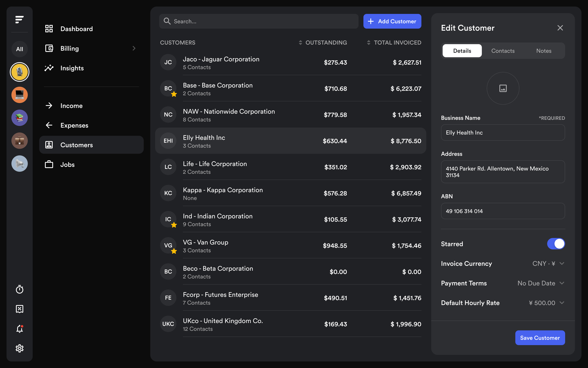Open the Payment Terms dropdown
Viewport: 588px width, 368px height.
541,283
